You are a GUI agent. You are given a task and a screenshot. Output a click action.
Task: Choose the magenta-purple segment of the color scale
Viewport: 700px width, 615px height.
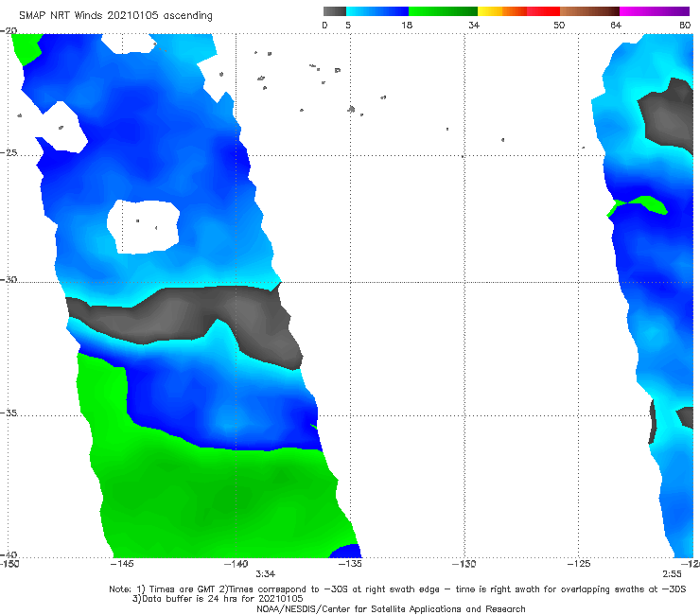click(655, 11)
